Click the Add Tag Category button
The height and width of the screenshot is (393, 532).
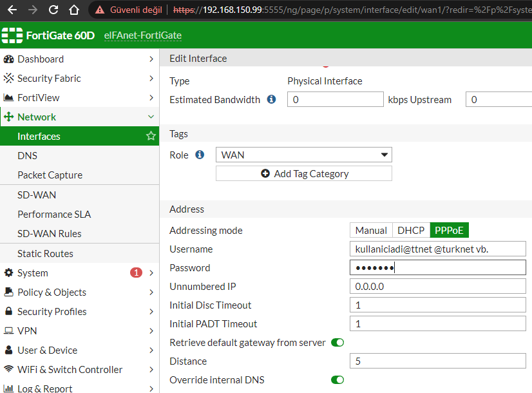click(x=303, y=173)
